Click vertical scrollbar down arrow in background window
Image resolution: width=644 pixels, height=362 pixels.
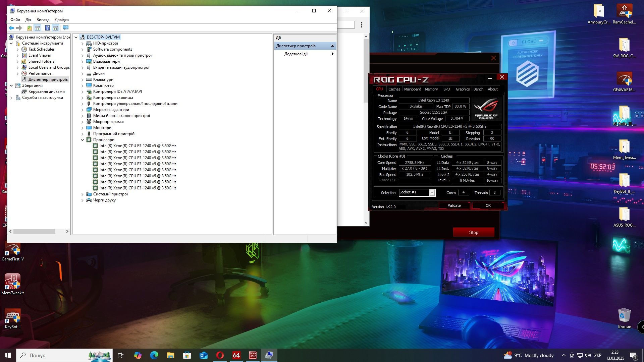pos(366,223)
